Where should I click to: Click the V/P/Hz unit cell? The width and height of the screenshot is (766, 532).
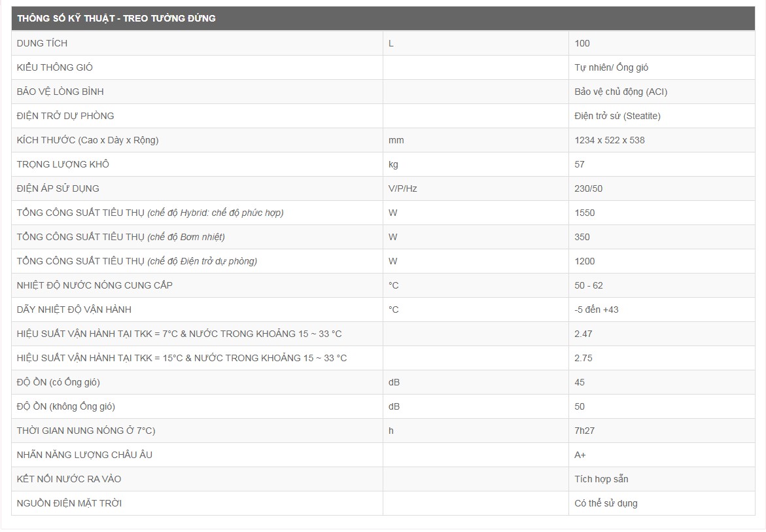pos(402,188)
